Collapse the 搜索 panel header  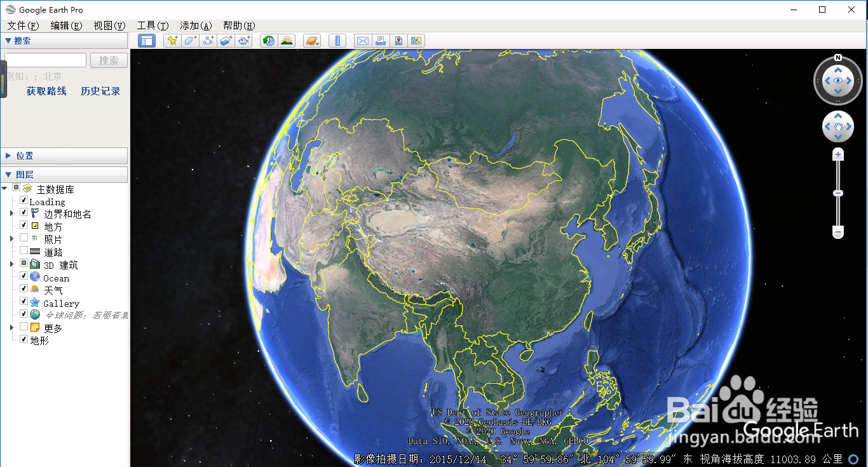(x=64, y=41)
